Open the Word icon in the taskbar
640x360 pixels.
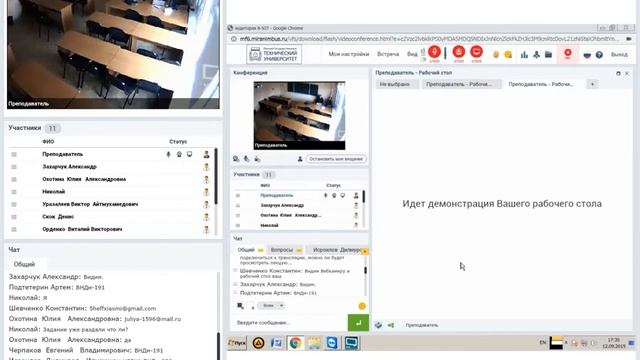tap(276, 343)
